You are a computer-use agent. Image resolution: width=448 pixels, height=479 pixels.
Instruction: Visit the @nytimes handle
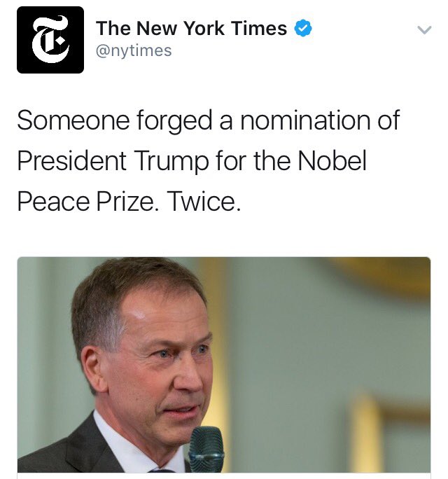[134, 50]
